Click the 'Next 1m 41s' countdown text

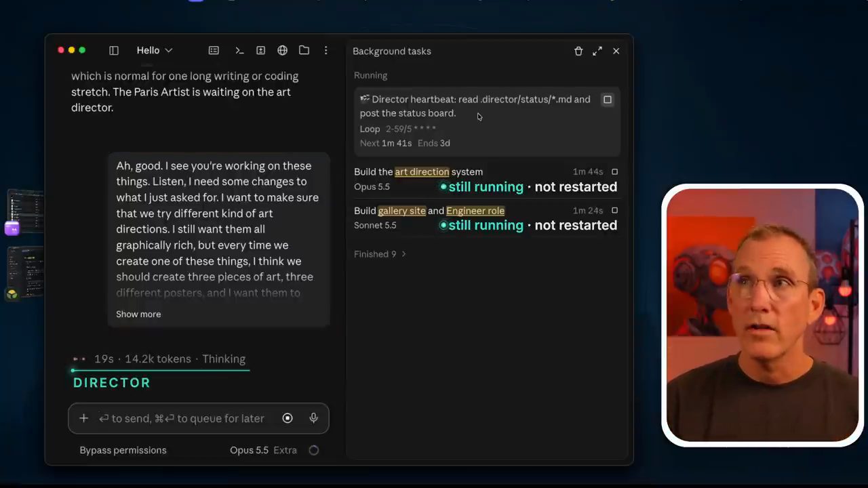point(386,143)
